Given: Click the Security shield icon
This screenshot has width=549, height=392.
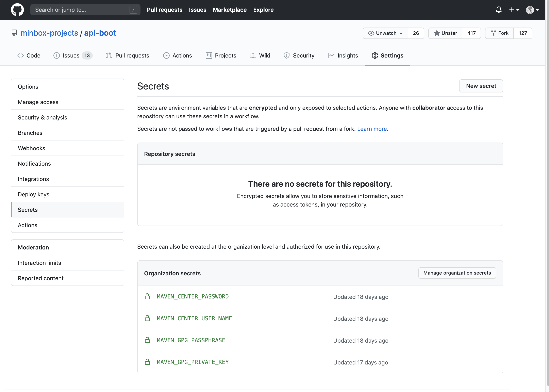Looking at the screenshot, I should pos(286,55).
